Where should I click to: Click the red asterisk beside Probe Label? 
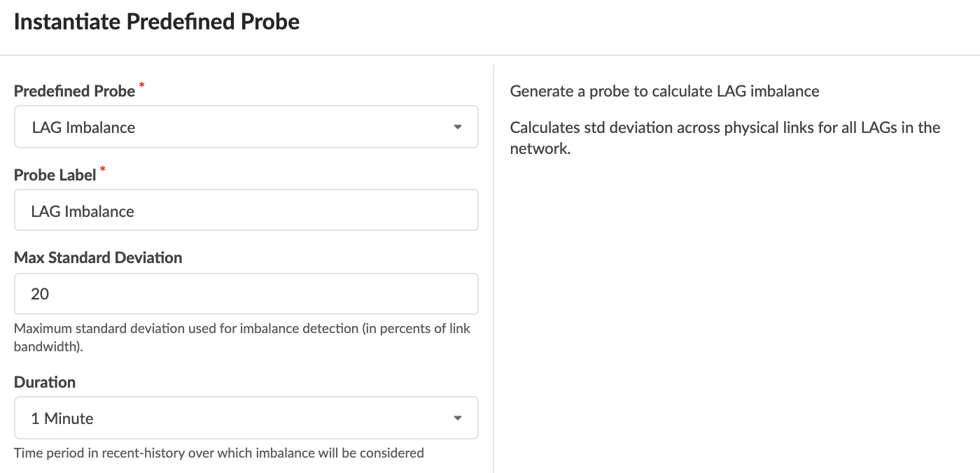[104, 169]
